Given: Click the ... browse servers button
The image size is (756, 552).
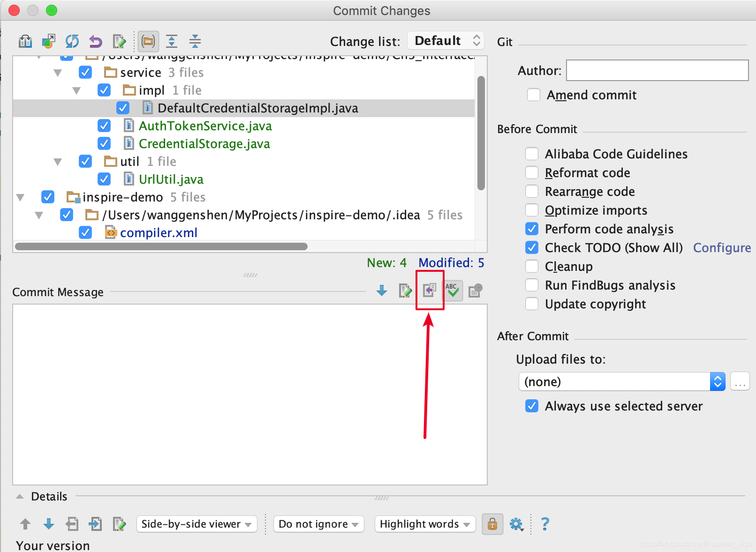Looking at the screenshot, I should click(740, 381).
